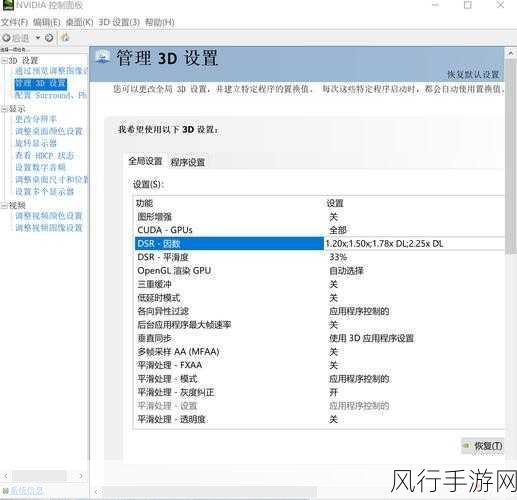Click the Forward arrow toolbar icon
Viewport: 517px width, 500px height.
tap(49, 38)
